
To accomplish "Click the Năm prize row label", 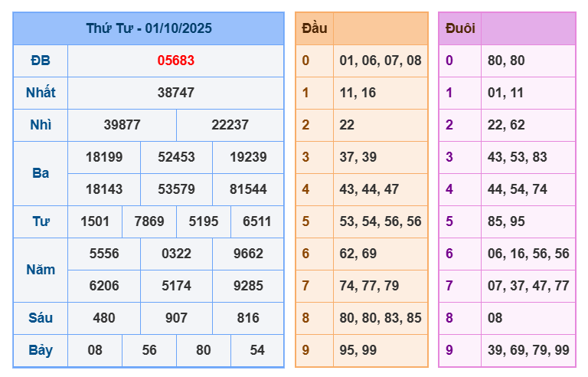I will click(41, 270).
